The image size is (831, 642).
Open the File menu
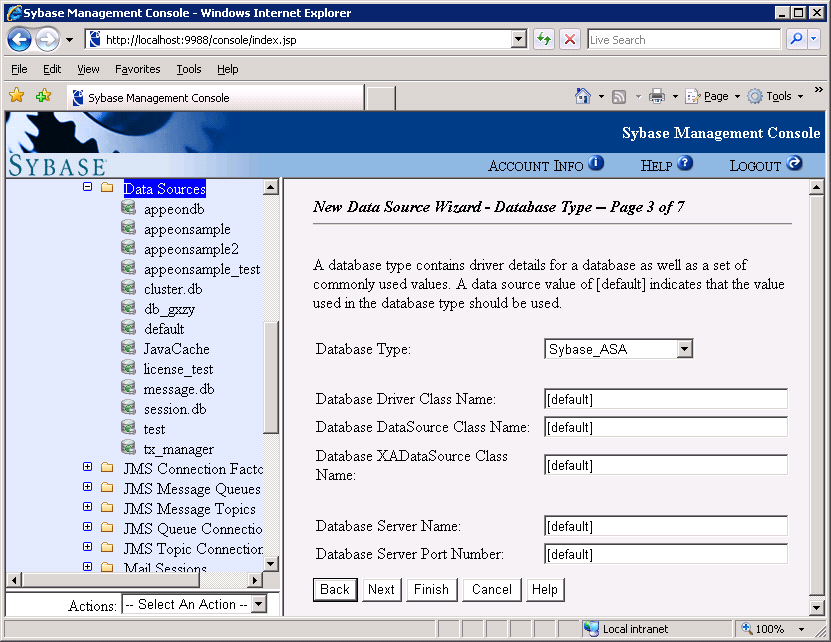point(19,69)
